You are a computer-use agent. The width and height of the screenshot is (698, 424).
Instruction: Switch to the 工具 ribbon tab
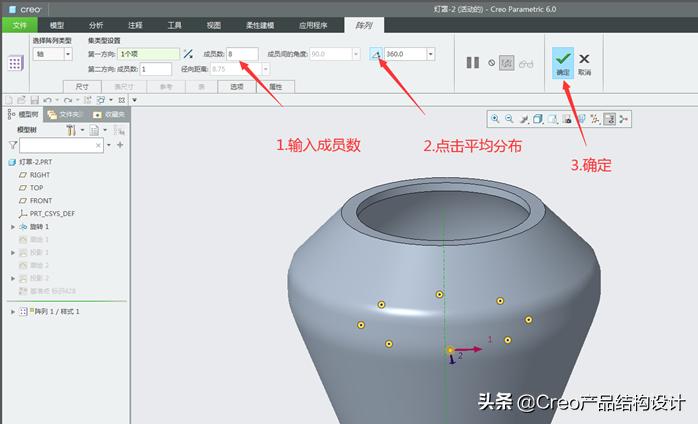[x=174, y=25]
